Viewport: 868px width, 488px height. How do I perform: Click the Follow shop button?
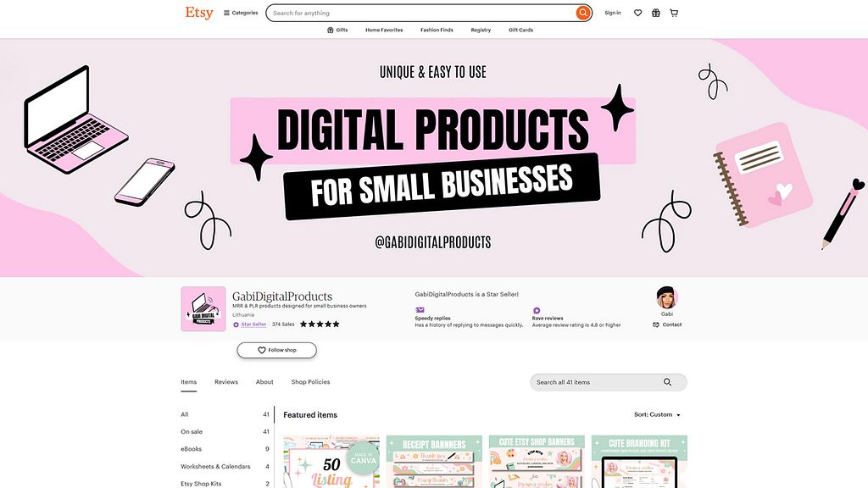[277, 350]
